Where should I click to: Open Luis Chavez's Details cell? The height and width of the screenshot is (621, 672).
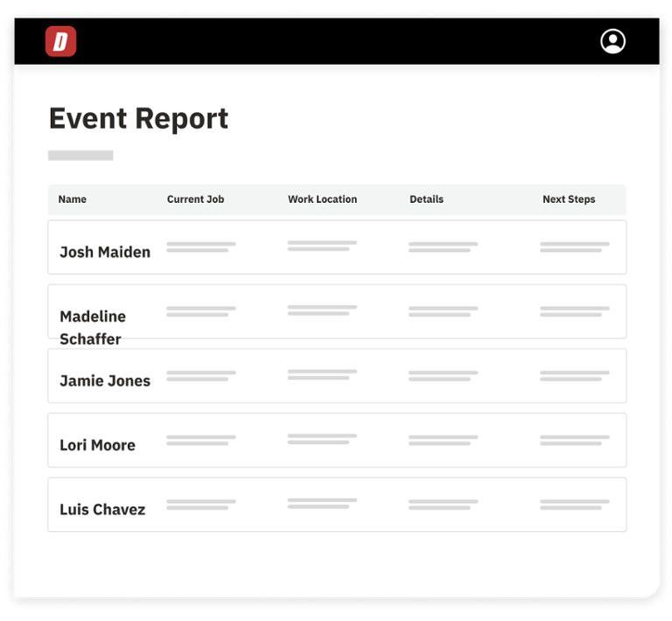pyautogui.click(x=443, y=505)
